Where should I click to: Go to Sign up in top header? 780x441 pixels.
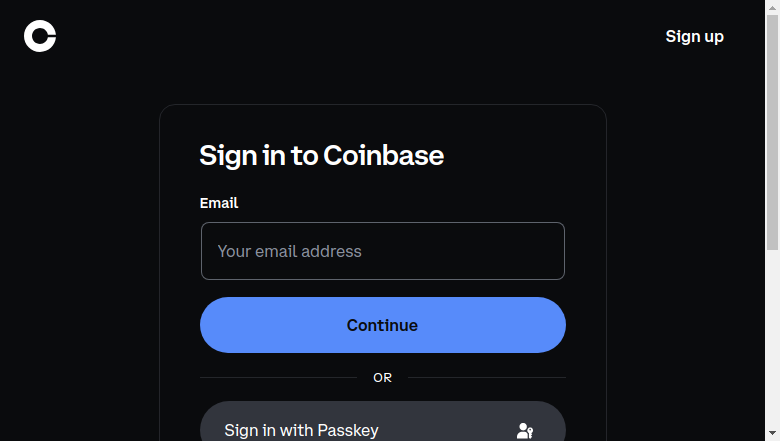[694, 36]
